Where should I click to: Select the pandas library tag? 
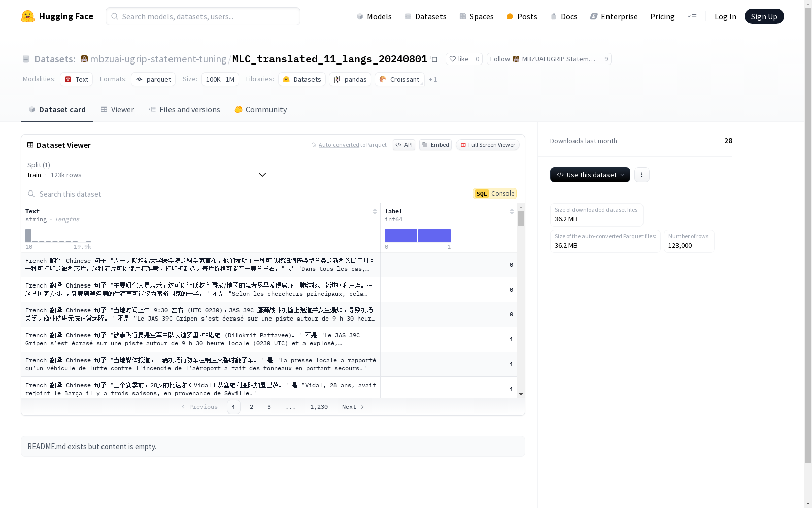pos(350,79)
